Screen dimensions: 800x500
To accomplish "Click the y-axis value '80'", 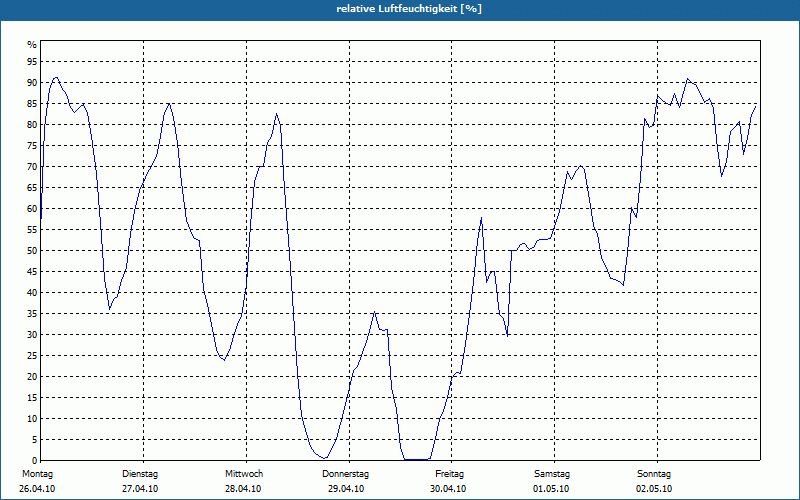I will click(x=32, y=124).
